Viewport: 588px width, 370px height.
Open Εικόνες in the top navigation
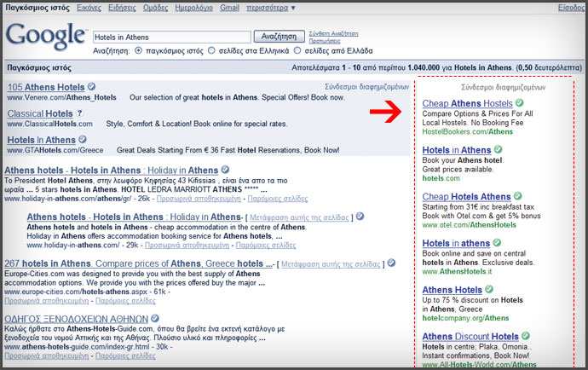click(x=89, y=8)
